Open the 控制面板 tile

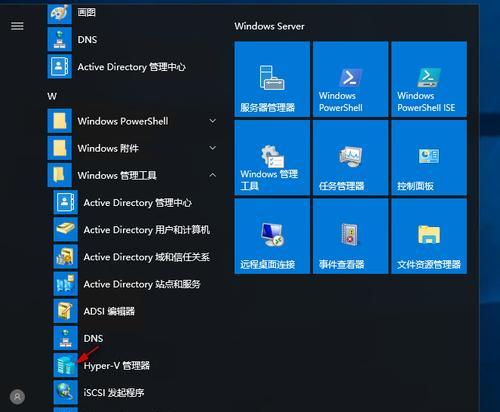[429, 158]
